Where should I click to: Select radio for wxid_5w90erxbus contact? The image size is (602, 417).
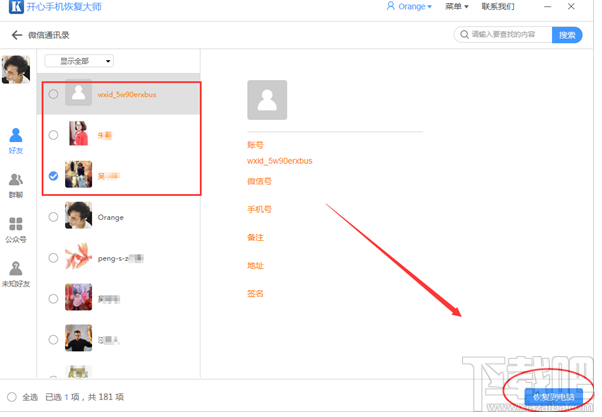coord(53,94)
